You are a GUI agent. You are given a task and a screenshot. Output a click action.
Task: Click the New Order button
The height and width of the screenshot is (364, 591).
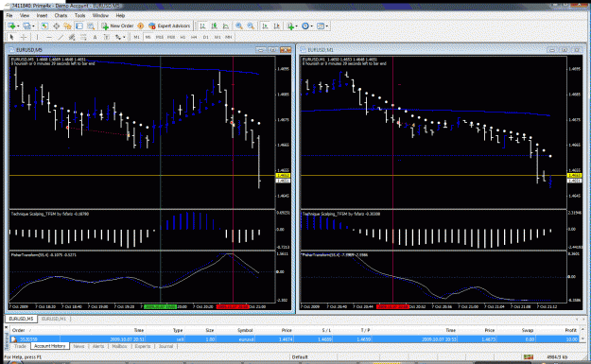click(117, 26)
